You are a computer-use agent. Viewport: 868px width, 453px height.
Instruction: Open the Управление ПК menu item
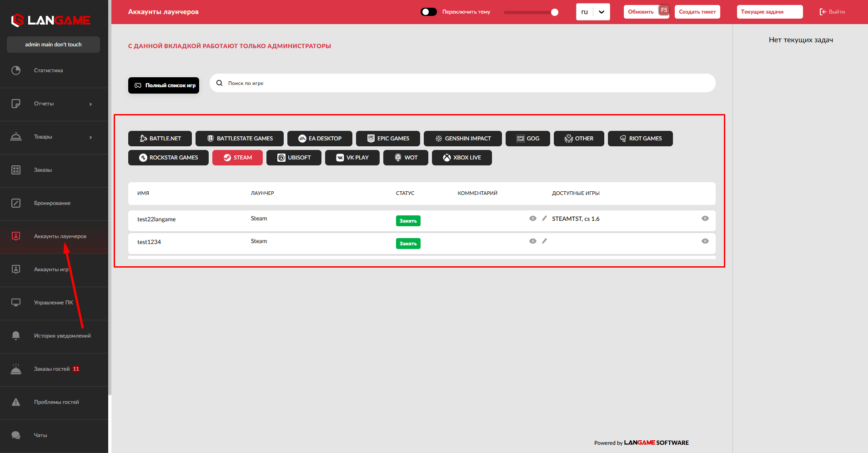(54, 303)
